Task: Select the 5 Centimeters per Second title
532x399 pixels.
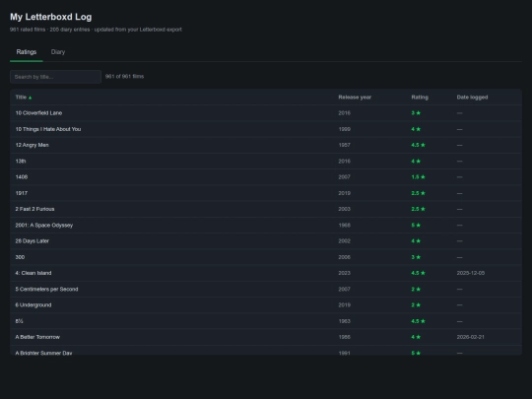Action: pyautogui.click(x=46, y=289)
